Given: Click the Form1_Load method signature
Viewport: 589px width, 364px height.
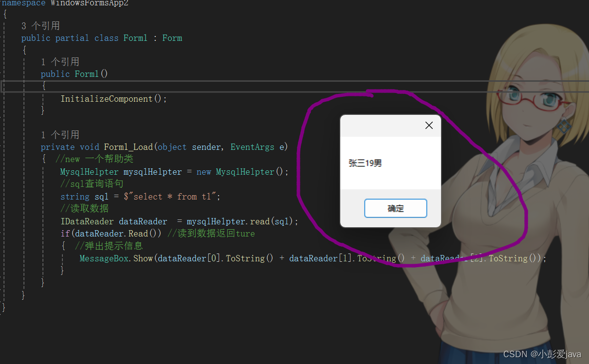Looking at the screenshot, I should [165, 147].
